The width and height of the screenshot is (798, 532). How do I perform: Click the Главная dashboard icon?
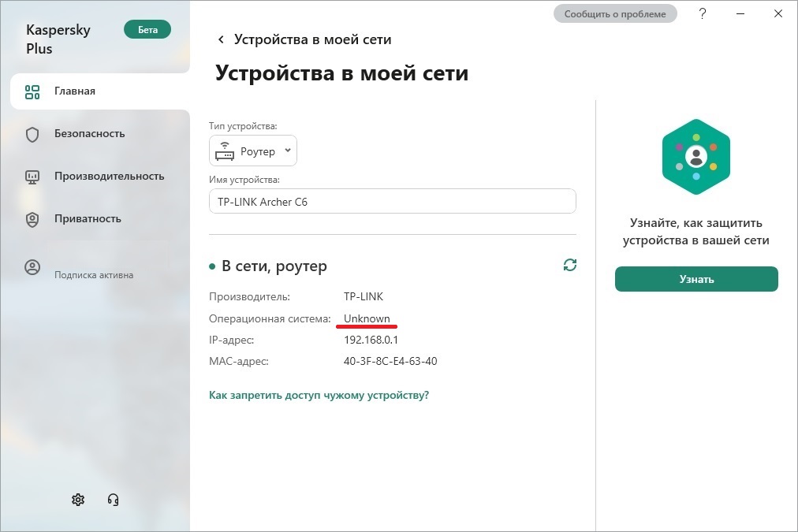pos(32,91)
